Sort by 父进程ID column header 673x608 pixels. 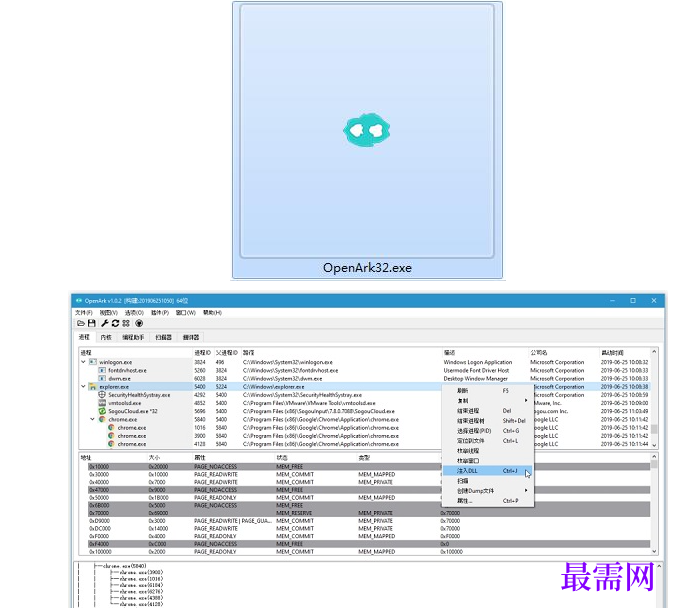point(227,353)
